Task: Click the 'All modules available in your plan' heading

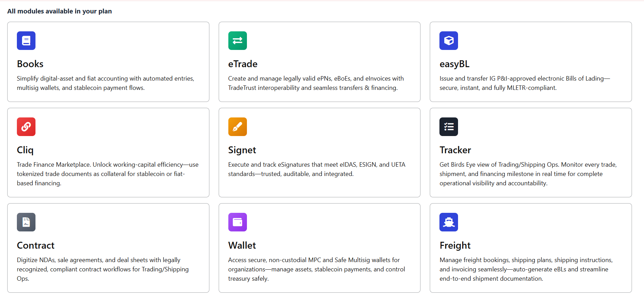Action: [60, 11]
